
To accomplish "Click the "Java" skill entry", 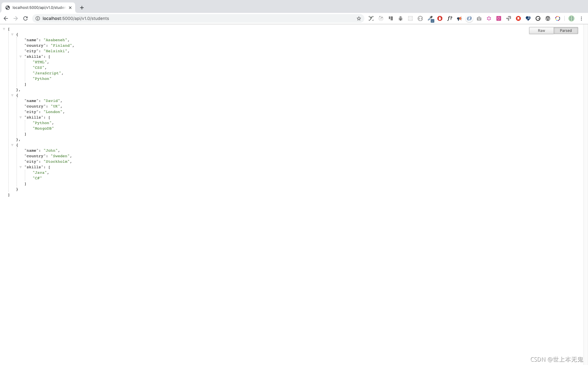I will (x=40, y=173).
